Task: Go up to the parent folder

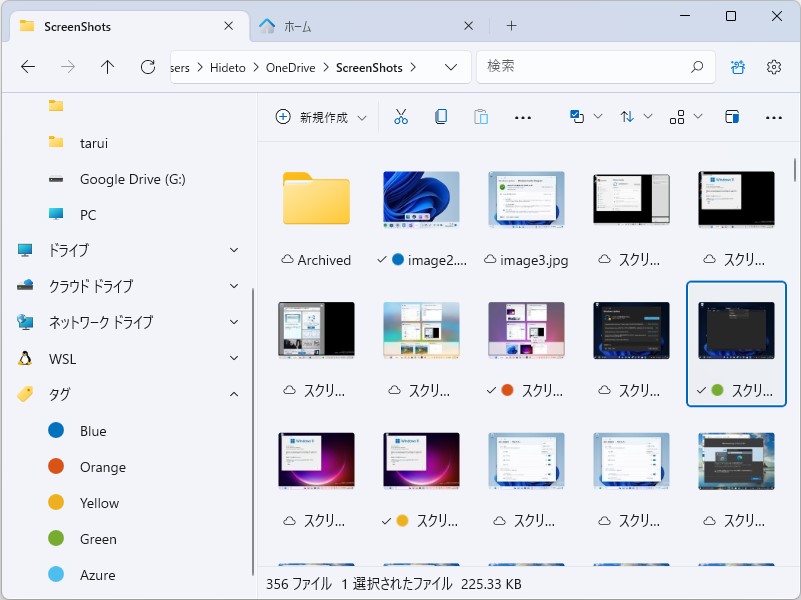Action: [x=108, y=67]
